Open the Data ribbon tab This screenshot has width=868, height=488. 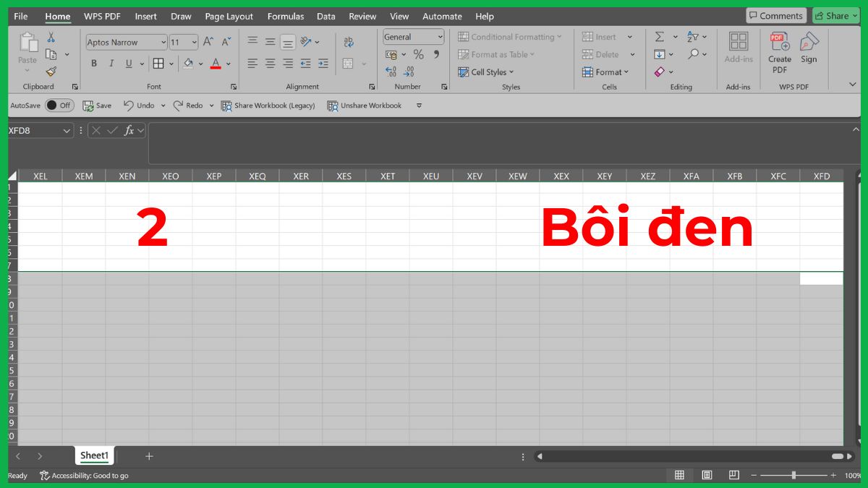(325, 16)
